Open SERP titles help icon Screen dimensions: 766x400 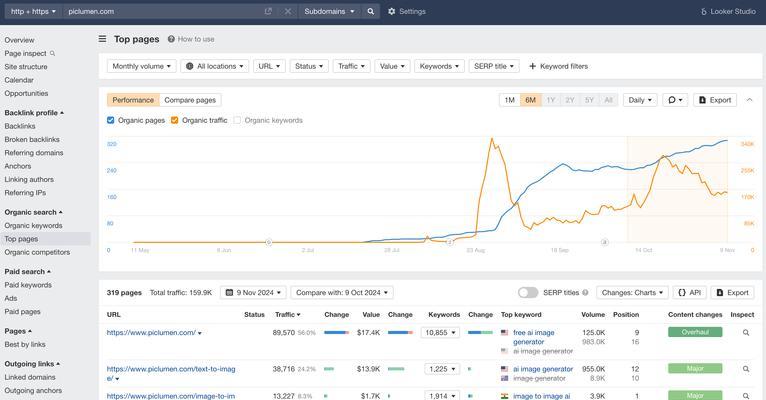pos(585,293)
